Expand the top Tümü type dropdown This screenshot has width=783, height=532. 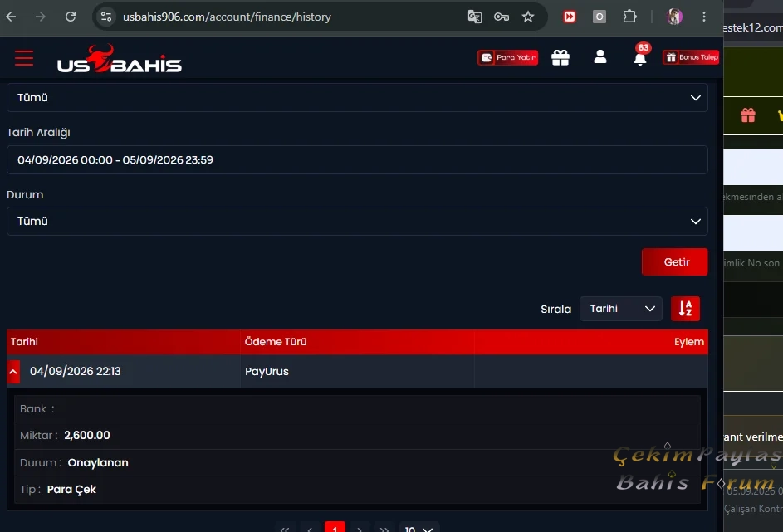click(357, 97)
